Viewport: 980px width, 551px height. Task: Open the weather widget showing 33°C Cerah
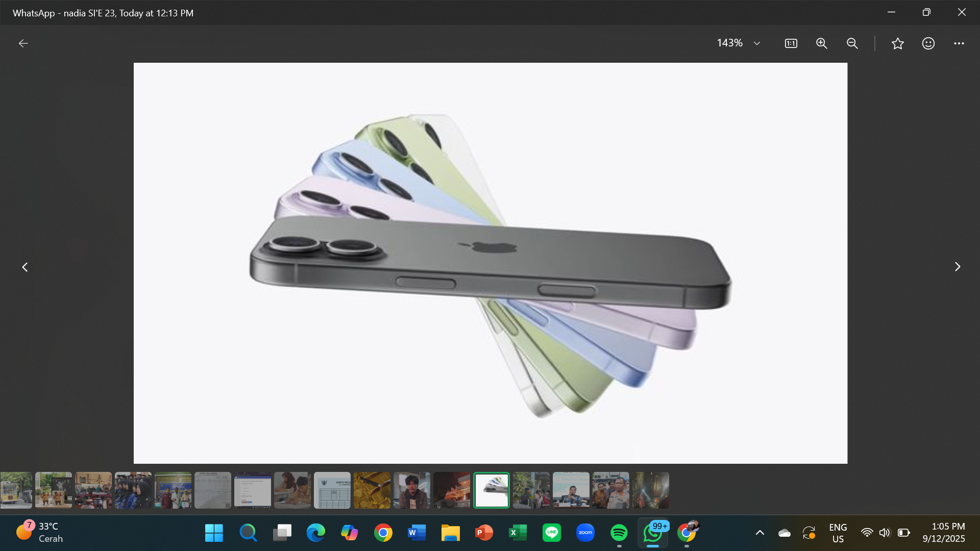click(40, 533)
